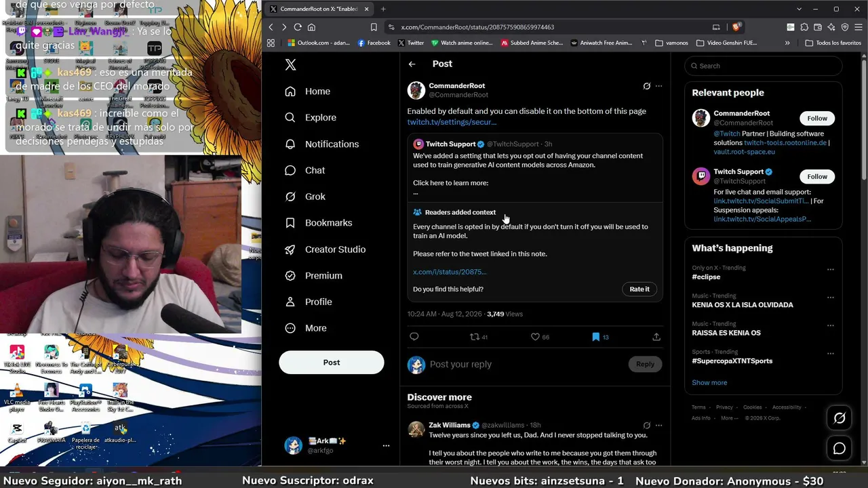Image resolution: width=868 pixels, height=488 pixels.
Task: Open the vault.root-space.eu link
Action: click(744, 152)
